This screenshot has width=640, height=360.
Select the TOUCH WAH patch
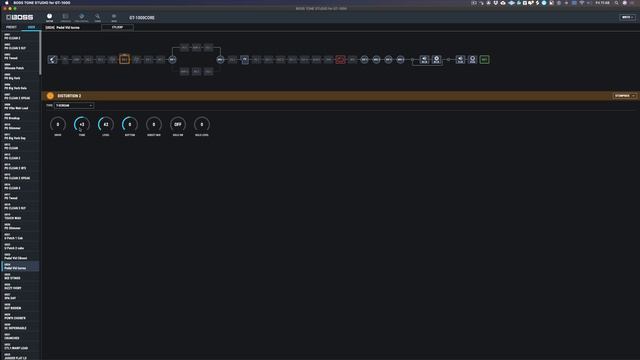coord(20,216)
